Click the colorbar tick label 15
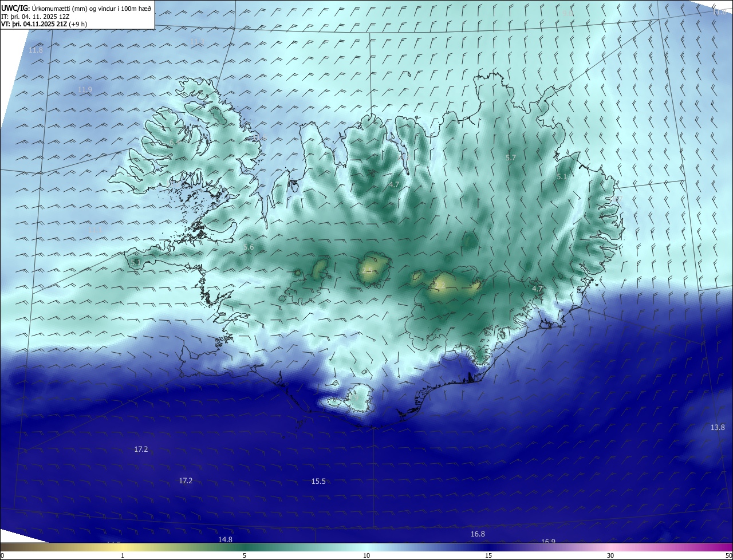733x560 pixels. (x=488, y=555)
